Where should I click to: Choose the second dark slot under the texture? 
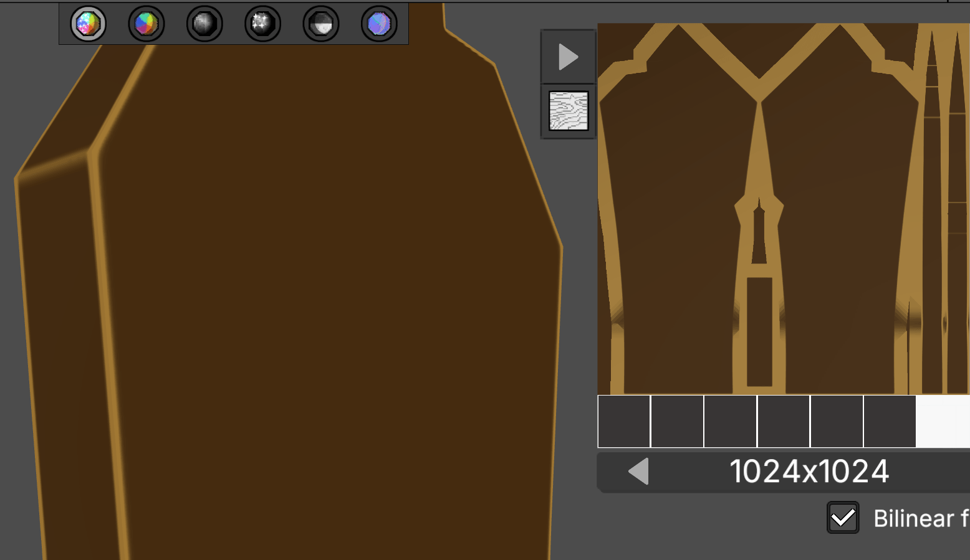[677, 421]
